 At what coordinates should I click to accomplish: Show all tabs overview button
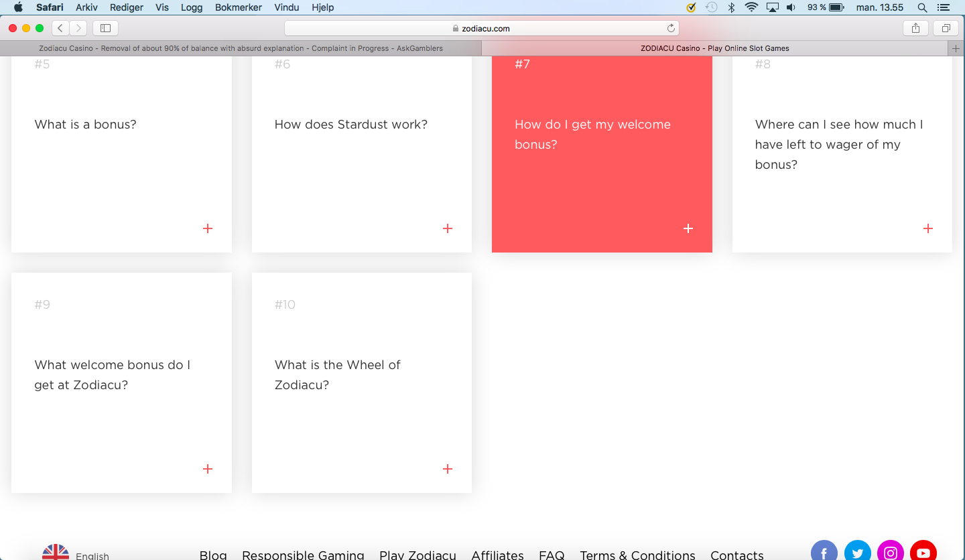tap(946, 28)
